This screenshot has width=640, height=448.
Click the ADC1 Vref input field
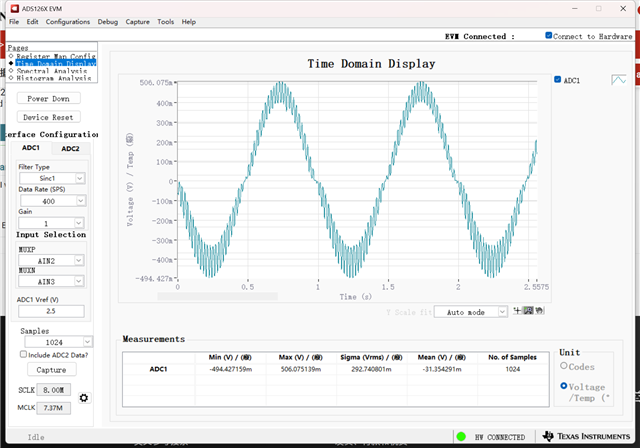click(x=51, y=311)
